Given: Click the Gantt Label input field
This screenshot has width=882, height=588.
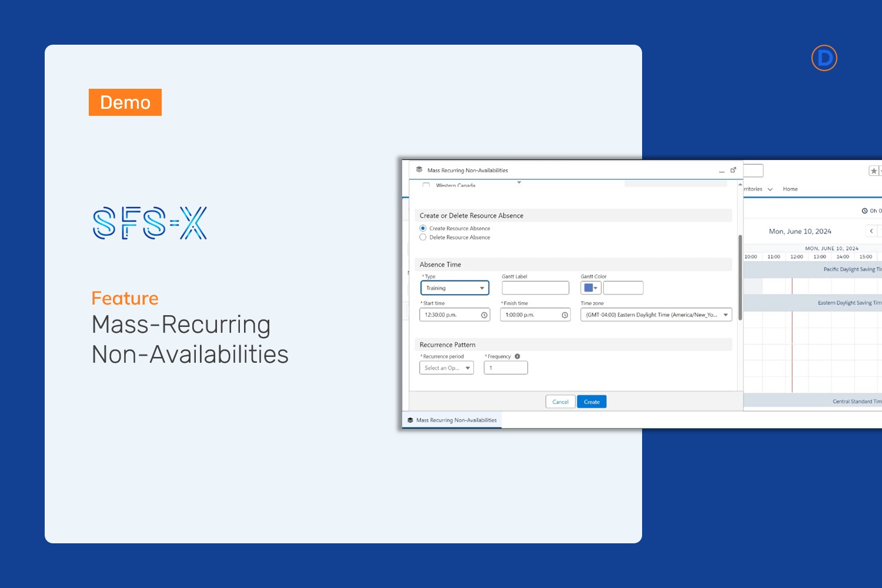Looking at the screenshot, I should coord(535,288).
